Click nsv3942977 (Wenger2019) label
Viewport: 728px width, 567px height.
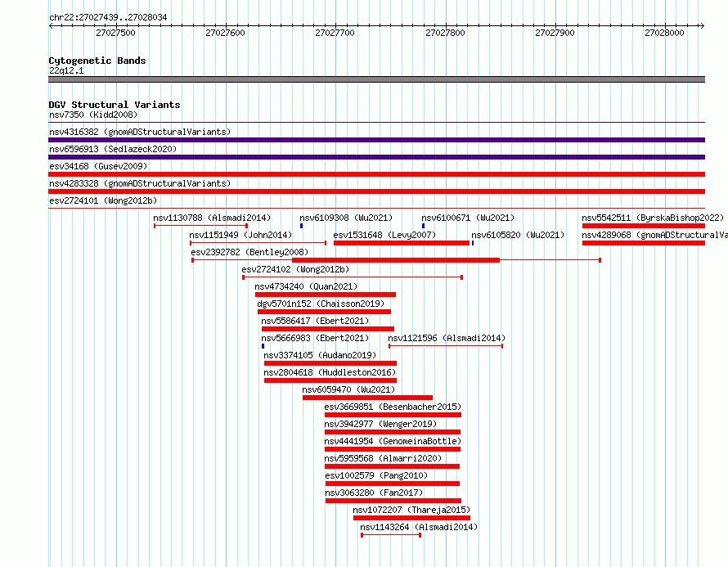[380, 424]
